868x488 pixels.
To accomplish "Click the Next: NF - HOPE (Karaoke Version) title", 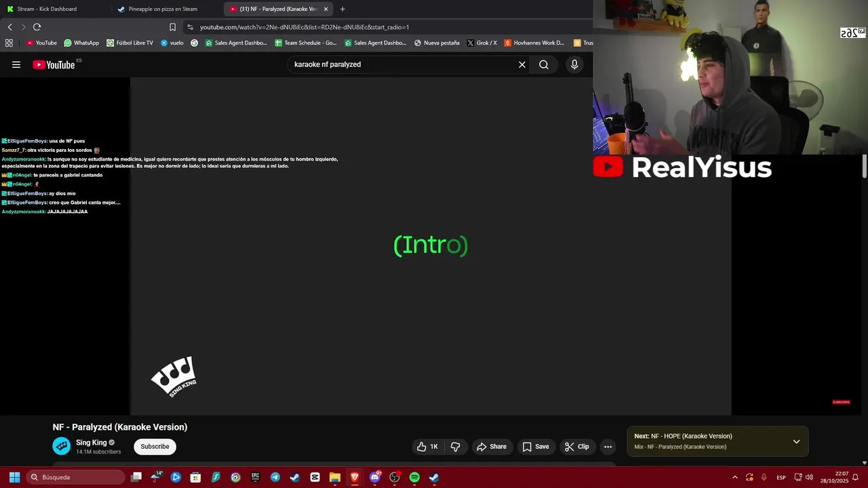I will (683, 436).
